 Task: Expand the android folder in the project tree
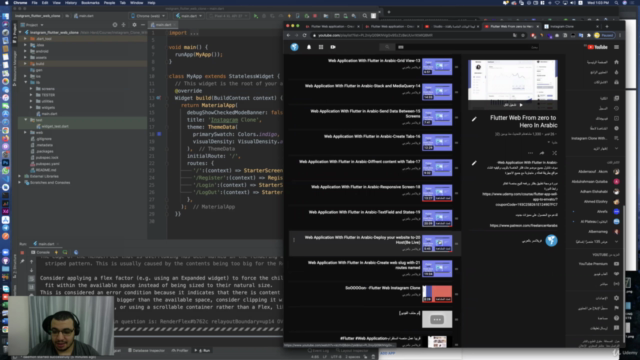pos(26,51)
